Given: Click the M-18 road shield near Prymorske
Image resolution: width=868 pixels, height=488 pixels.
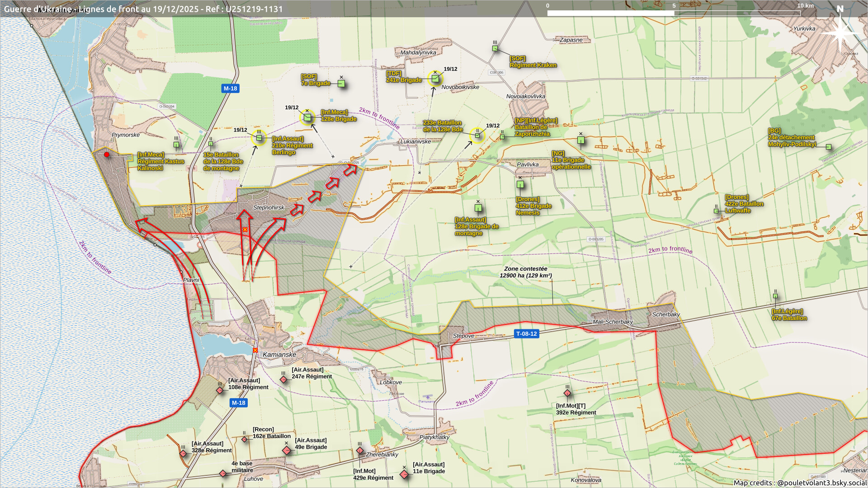Looking at the screenshot, I should 230,89.
